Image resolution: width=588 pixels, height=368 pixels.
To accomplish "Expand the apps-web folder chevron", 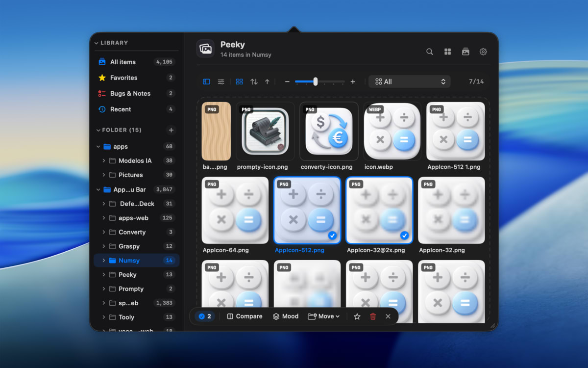I will click(104, 218).
